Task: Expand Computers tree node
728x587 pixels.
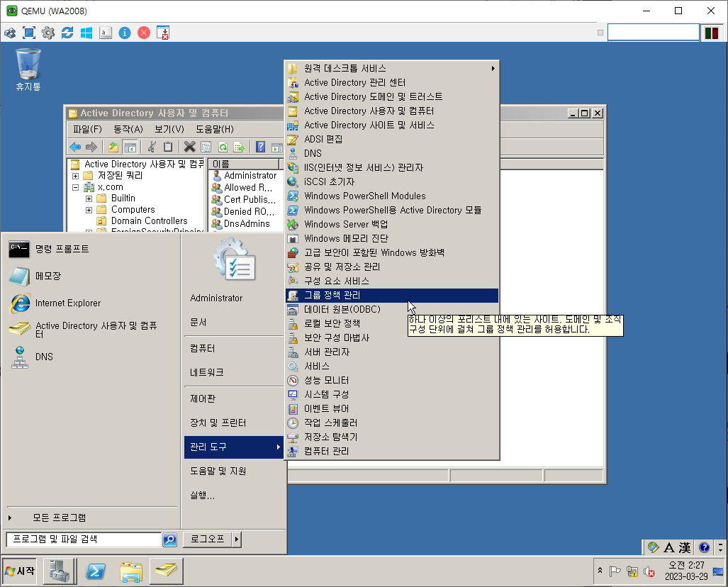Action: pyautogui.click(x=89, y=211)
